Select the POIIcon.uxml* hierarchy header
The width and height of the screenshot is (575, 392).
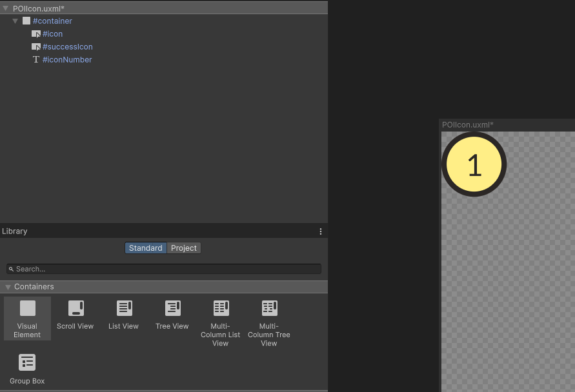coord(164,8)
